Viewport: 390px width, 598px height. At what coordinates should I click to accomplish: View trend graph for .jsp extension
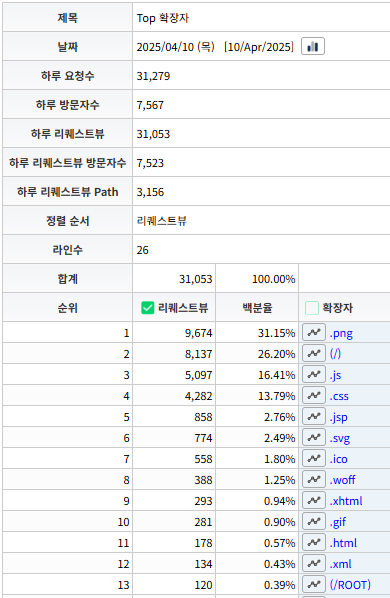point(314,416)
